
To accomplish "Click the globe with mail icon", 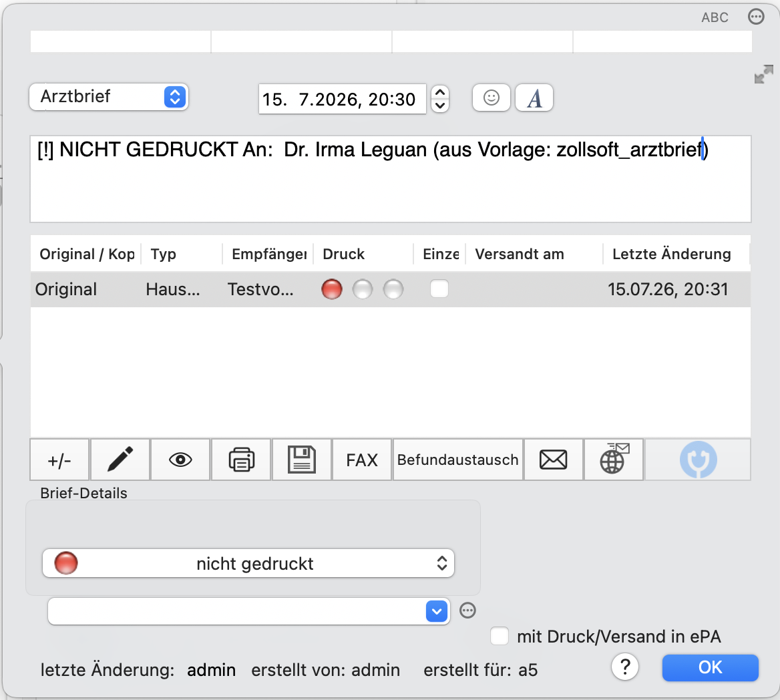I will tap(614, 460).
